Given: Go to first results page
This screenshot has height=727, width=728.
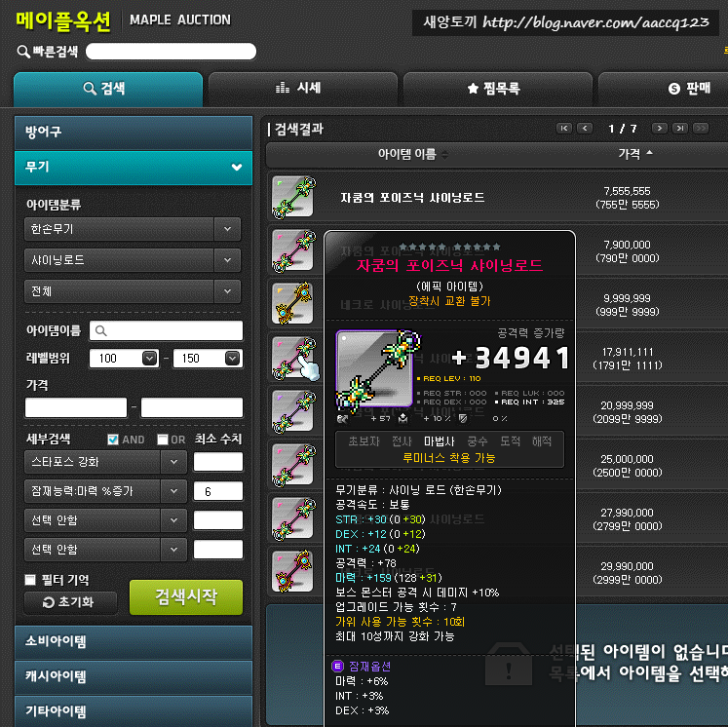Looking at the screenshot, I should (564, 128).
